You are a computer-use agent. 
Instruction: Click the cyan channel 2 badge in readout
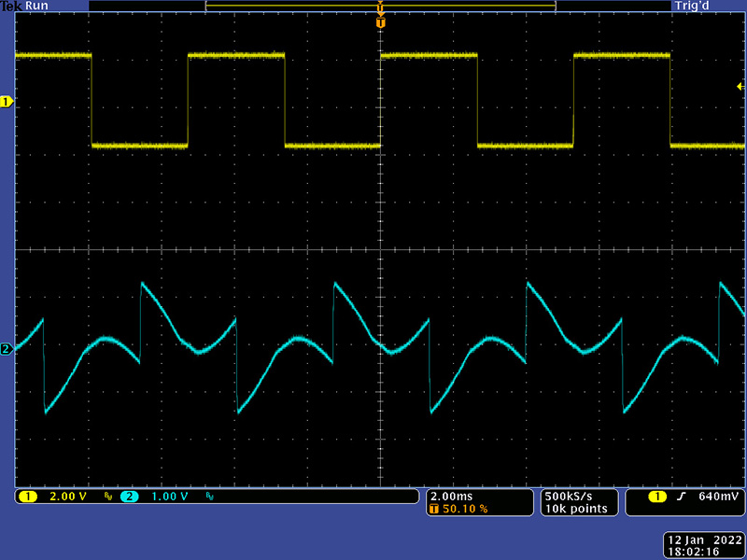click(x=128, y=496)
